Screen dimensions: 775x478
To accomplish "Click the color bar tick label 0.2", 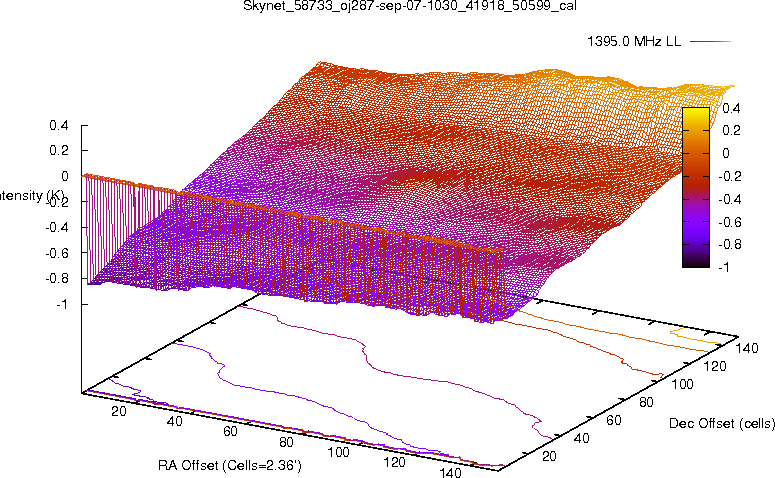I will [x=731, y=130].
